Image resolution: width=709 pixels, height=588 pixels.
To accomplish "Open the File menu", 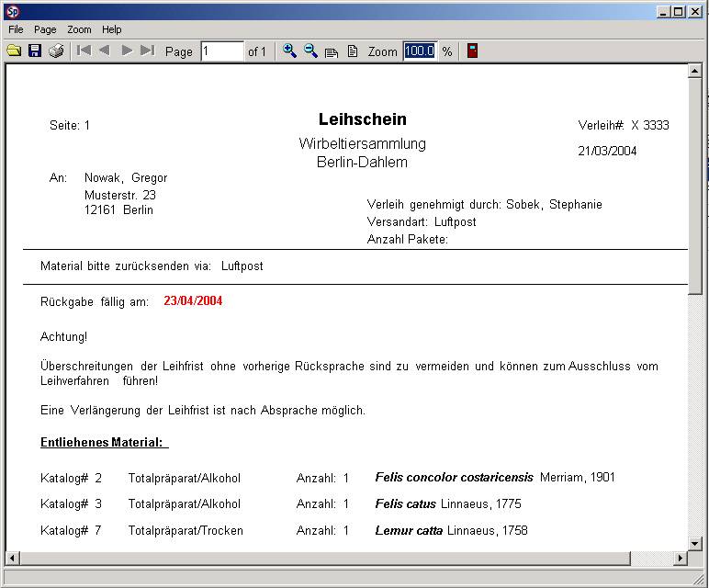I will coord(16,29).
